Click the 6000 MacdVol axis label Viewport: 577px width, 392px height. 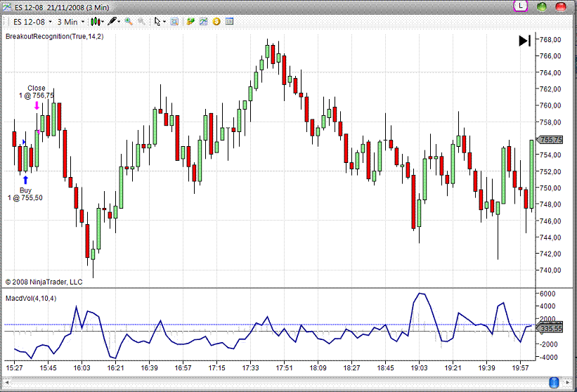pyautogui.click(x=547, y=294)
